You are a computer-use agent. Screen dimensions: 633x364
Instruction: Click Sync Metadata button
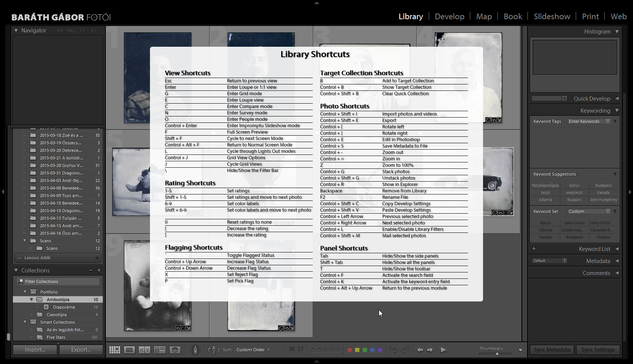point(552,350)
